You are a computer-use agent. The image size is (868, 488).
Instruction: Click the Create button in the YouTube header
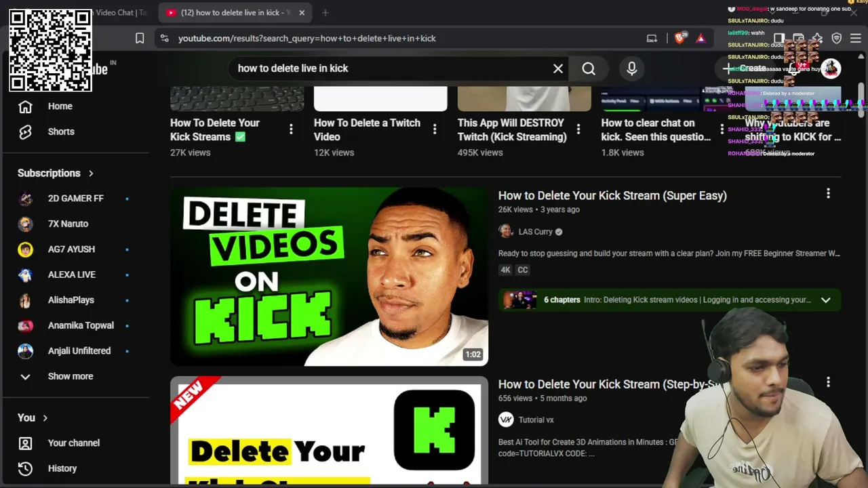[x=745, y=68]
